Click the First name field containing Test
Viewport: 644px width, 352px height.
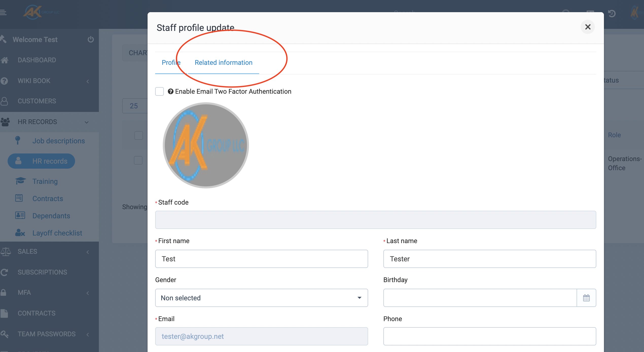pyautogui.click(x=261, y=259)
